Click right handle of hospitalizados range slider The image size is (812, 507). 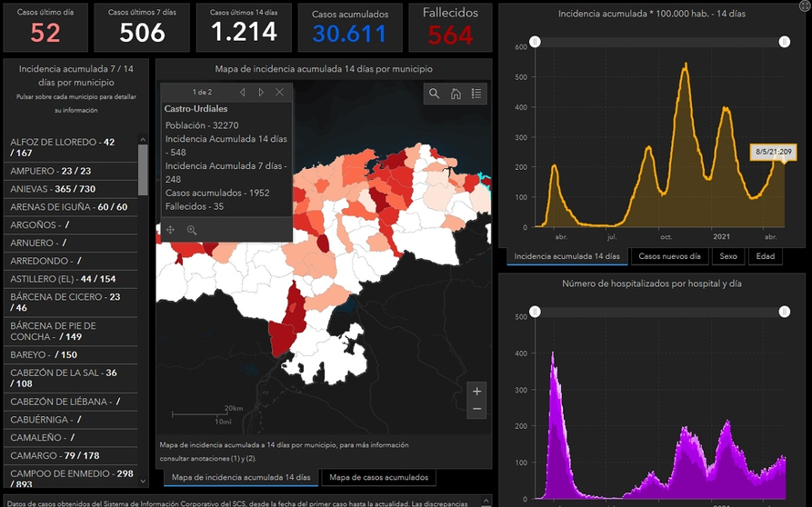tap(785, 312)
